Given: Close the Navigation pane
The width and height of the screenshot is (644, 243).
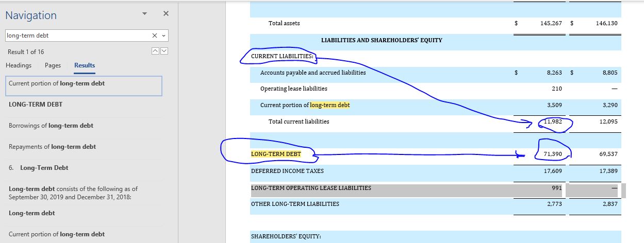Looking at the screenshot, I should pos(166,13).
